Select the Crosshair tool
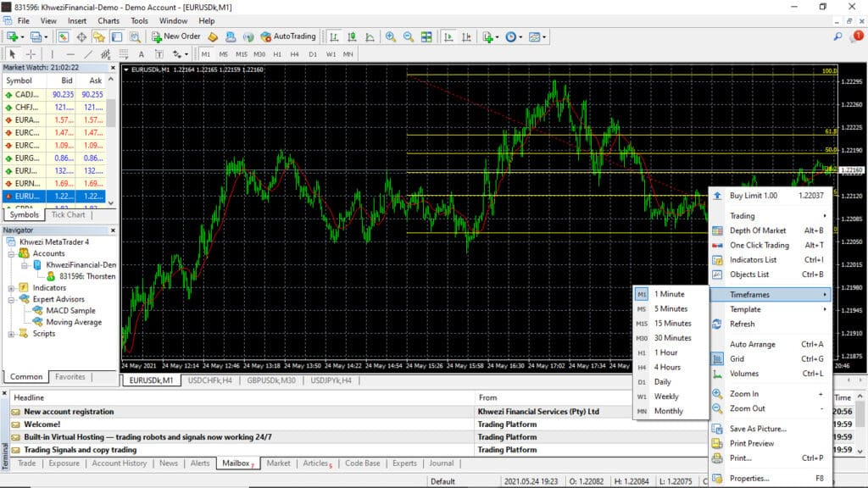 pos(31,54)
